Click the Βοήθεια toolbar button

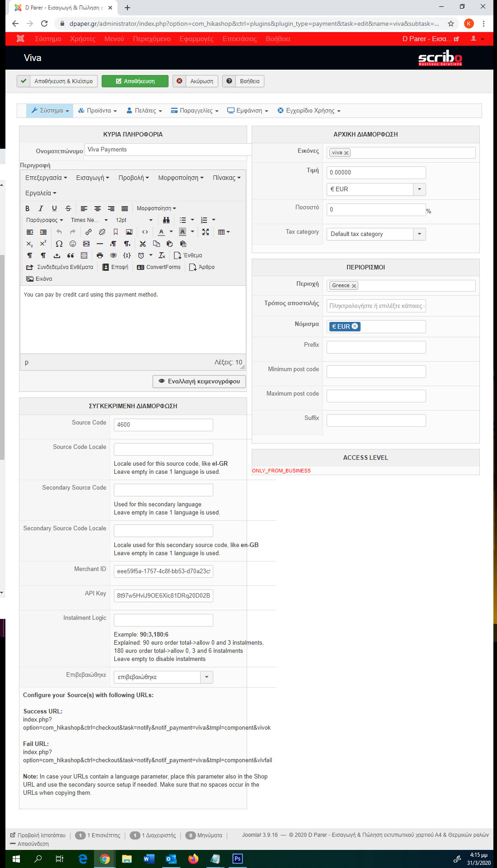pos(243,81)
